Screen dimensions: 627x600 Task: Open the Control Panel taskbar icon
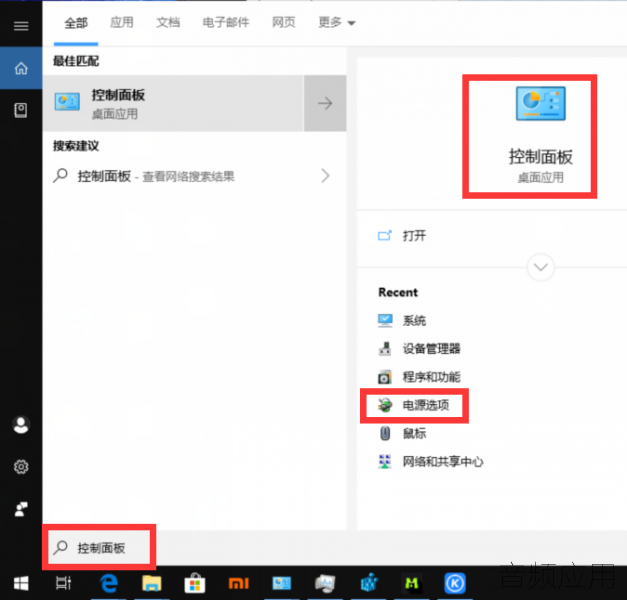pos(282,583)
